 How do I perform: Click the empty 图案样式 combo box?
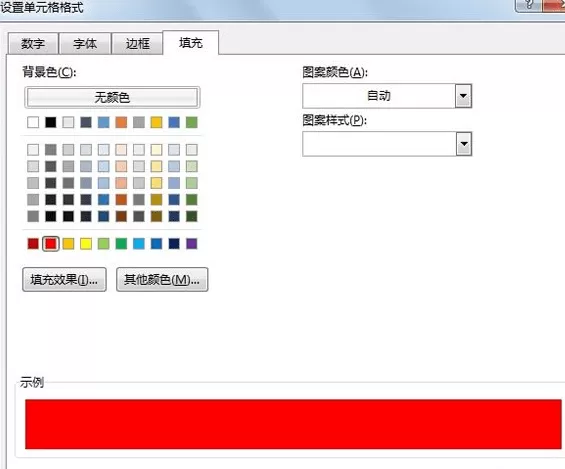tap(379, 144)
